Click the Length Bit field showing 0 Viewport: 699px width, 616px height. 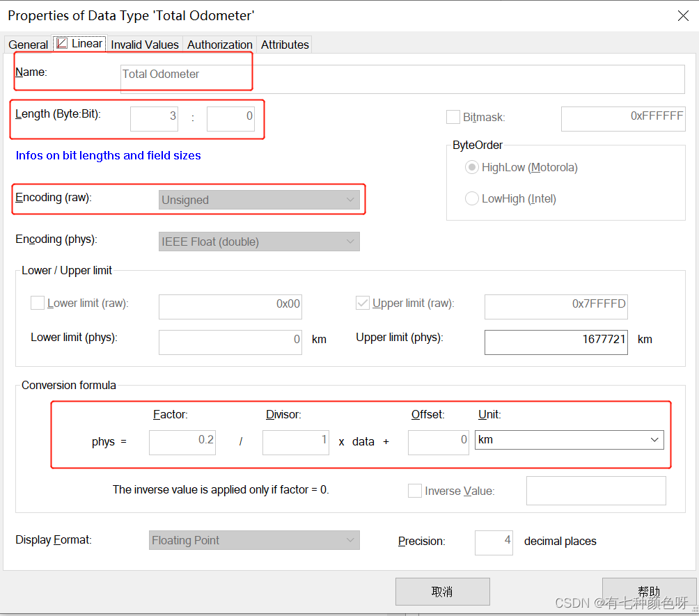pyautogui.click(x=230, y=118)
